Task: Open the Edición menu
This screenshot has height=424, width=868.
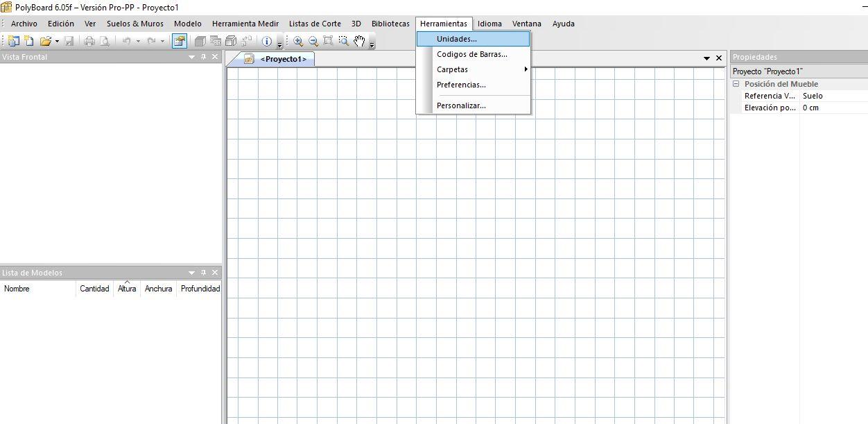Action: (61, 24)
